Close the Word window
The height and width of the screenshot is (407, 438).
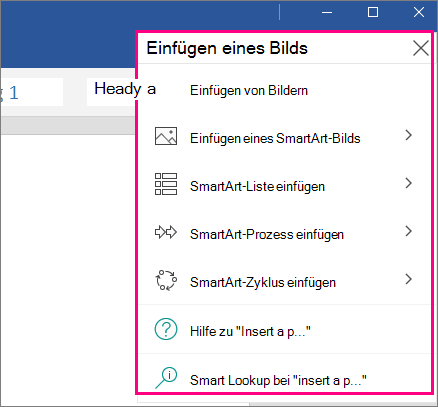[419, 12]
